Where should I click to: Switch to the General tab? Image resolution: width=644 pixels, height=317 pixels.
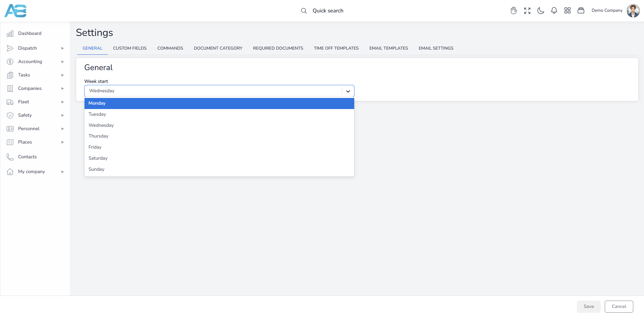tap(92, 48)
